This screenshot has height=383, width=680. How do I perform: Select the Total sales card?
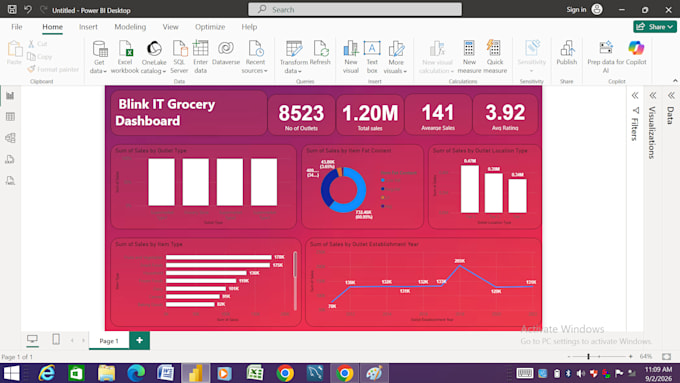coord(369,115)
